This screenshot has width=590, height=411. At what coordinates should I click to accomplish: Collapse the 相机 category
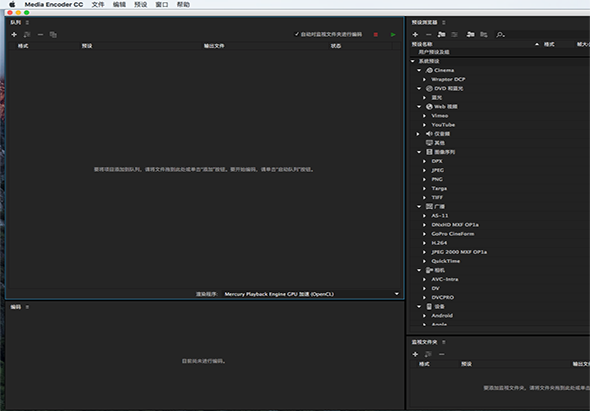[x=419, y=270]
